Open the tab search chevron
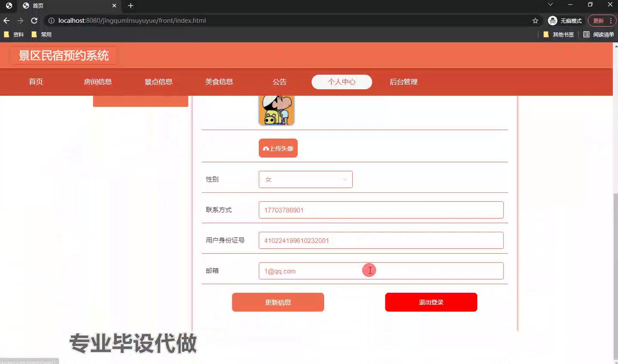 point(550,5)
